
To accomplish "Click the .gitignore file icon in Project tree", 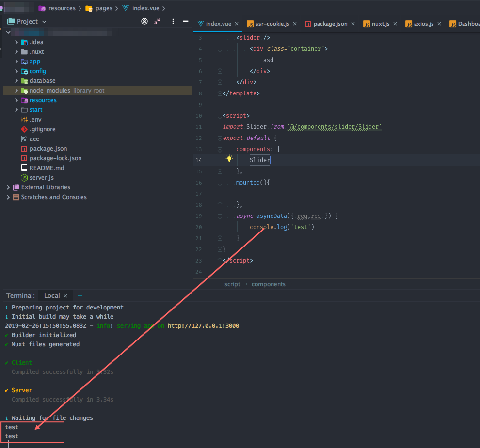I will 24,129.
